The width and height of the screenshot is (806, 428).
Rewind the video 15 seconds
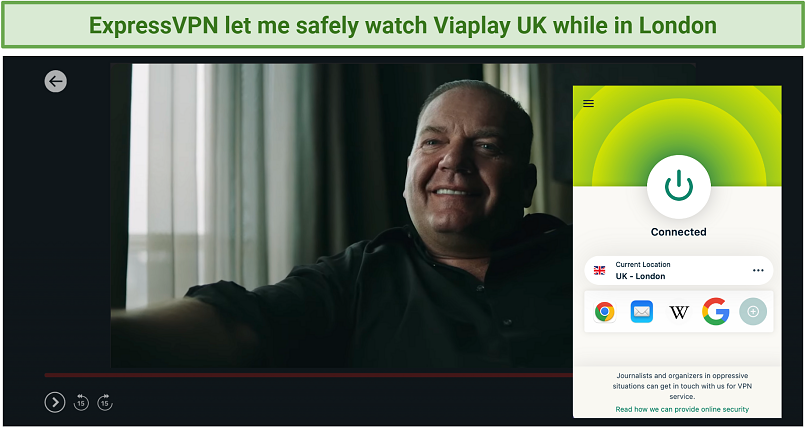[x=81, y=402]
